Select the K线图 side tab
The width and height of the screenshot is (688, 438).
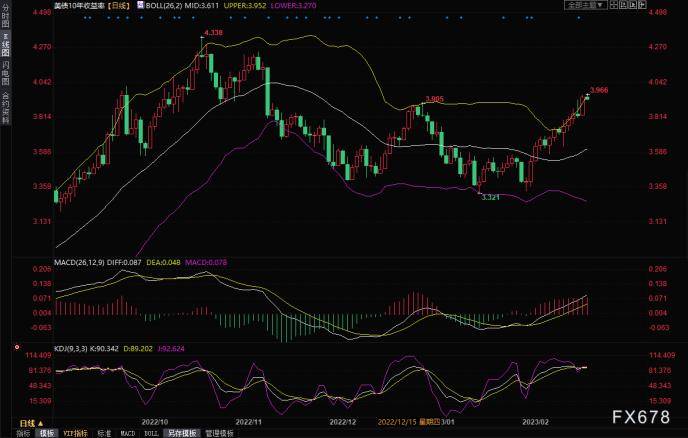[5, 46]
